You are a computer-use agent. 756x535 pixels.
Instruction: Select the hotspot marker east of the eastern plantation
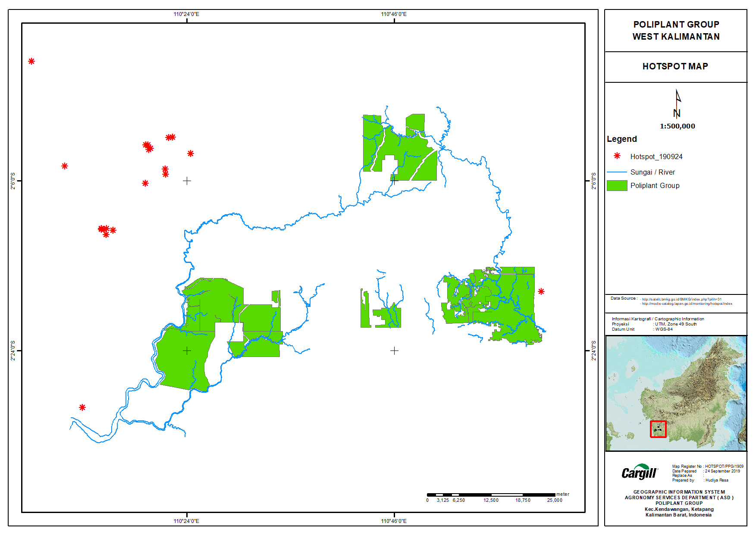click(x=541, y=291)
